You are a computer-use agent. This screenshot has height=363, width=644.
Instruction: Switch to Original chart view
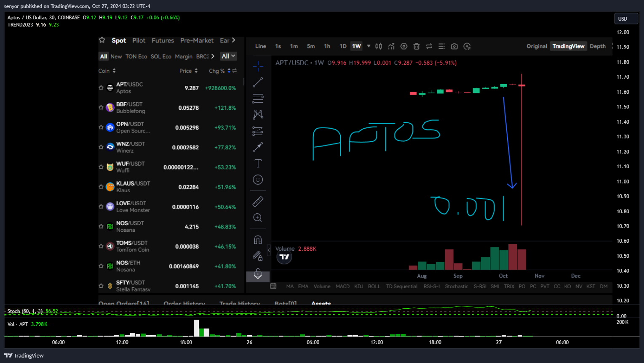pyautogui.click(x=537, y=46)
